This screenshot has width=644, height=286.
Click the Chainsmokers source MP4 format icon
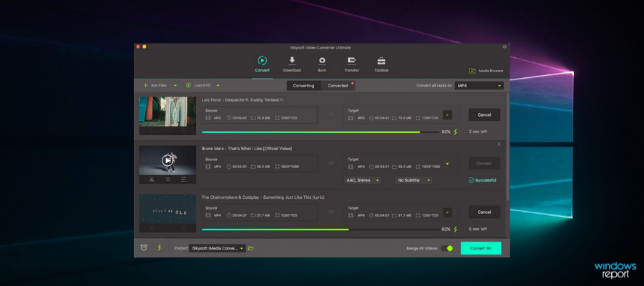point(208,215)
